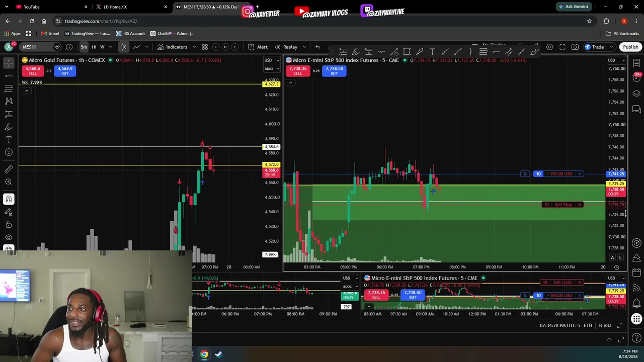644x362 pixels.
Task: Open chart settings hexagon icon
Action: click(x=549, y=47)
